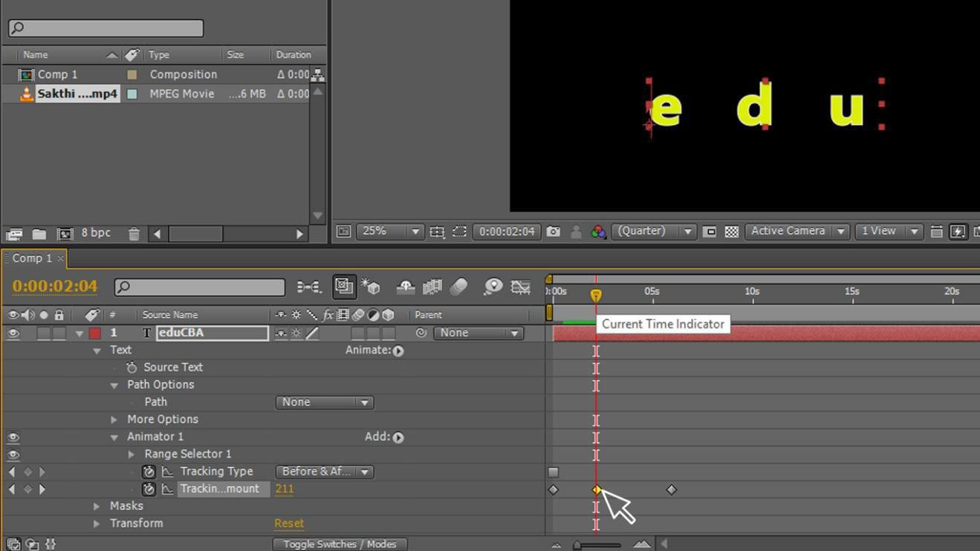Show channel and color management settings
The height and width of the screenshot is (551, 980).
point(599,232)
